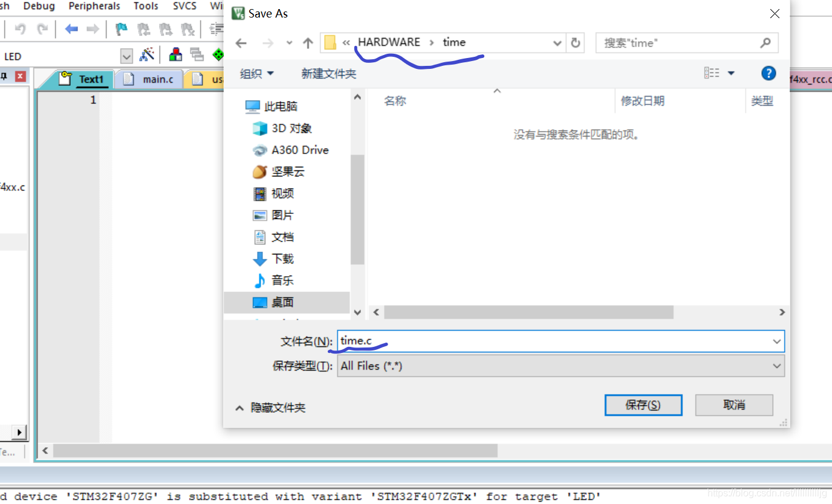Expand file name history dropdown
This screenshot has height=504, width=832.
click(777, 341)
